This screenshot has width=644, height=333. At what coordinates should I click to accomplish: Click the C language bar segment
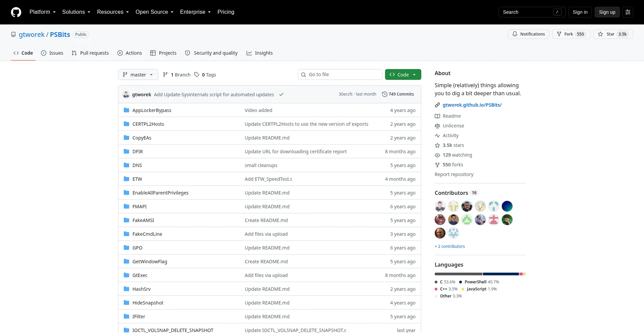pyautogui.click(x=459, y=274)
